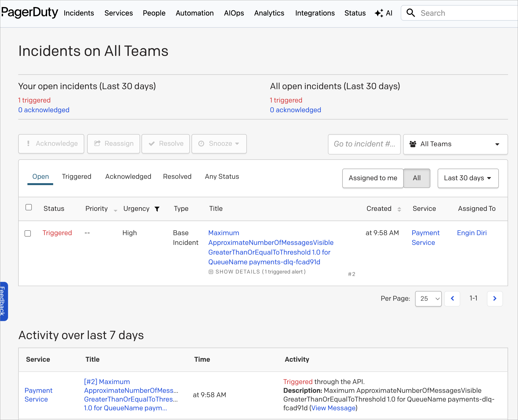Open the Status nav menu

pos(355,13)
